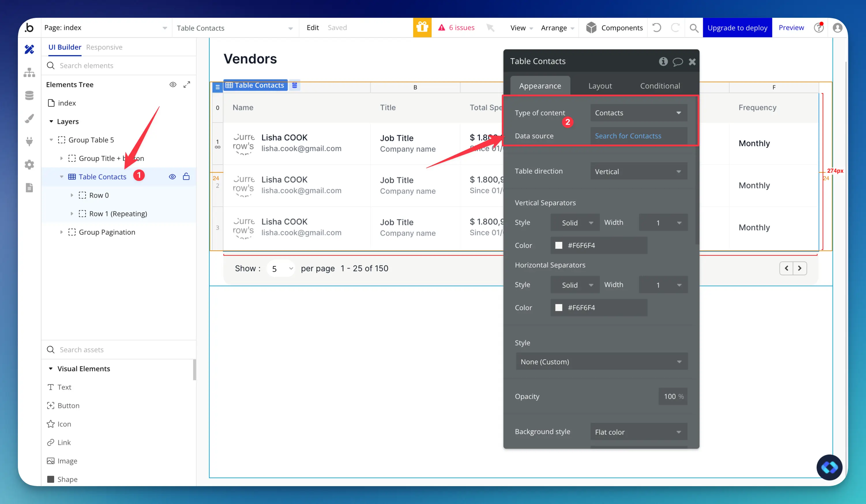Click the Search assets field

pos(119,350)
